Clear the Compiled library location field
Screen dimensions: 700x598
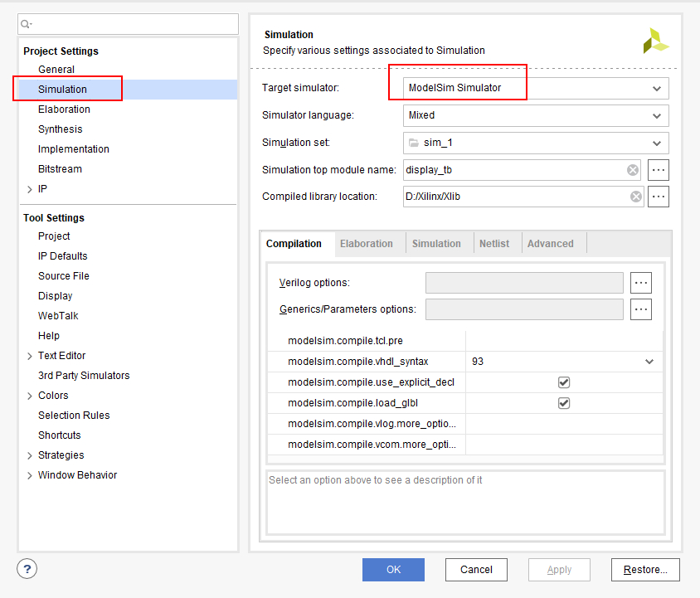[635, 197]
